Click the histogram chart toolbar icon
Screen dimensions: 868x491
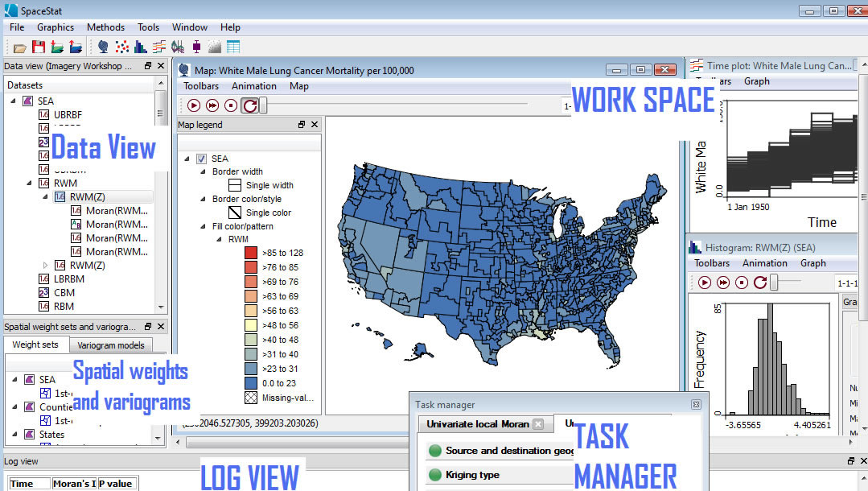(141, 47)
